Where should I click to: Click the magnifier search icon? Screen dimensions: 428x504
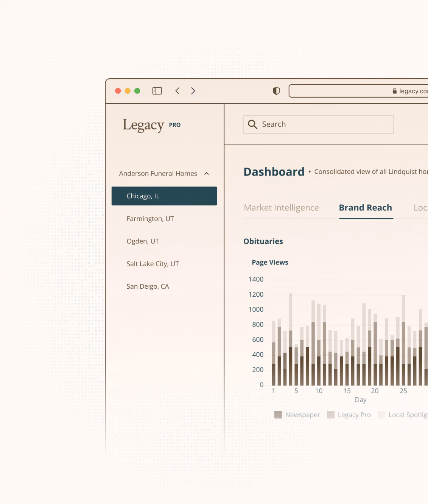[x=252, y=124]
